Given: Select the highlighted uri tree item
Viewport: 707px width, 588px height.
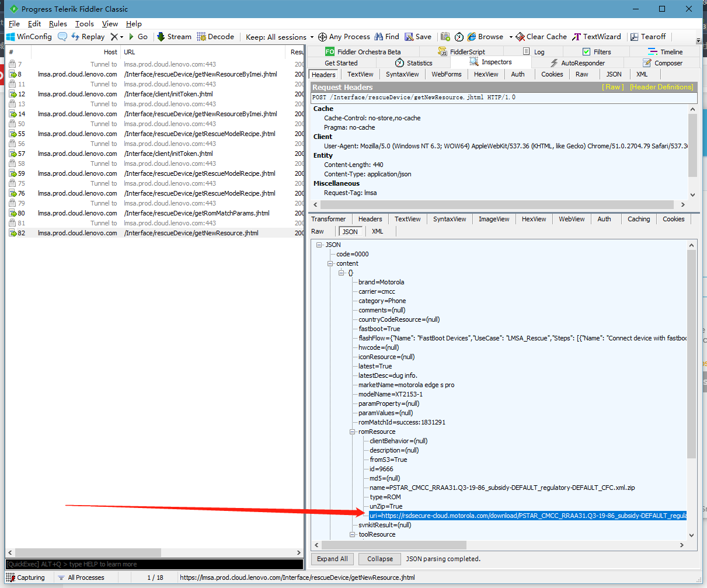Looking at the screenshot, I should tap(528, 516).
